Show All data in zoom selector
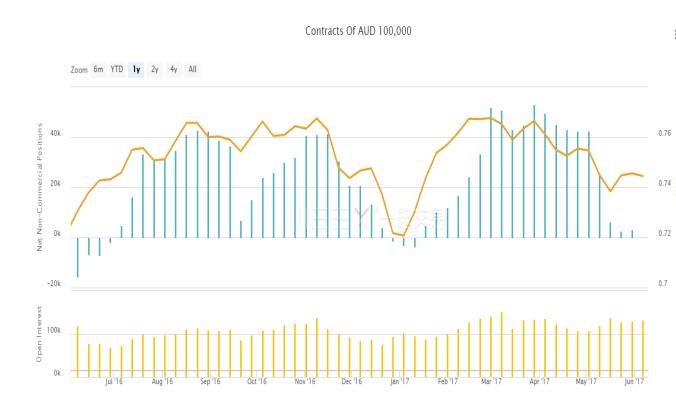The width and height of the screenshot is (676, 412). coord(192,70)
